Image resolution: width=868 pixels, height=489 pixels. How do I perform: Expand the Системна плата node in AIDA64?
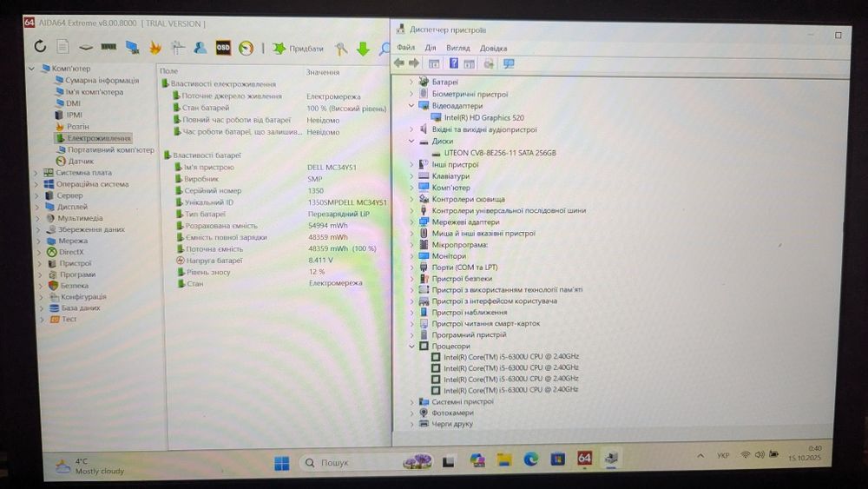(x=36, y=173)
